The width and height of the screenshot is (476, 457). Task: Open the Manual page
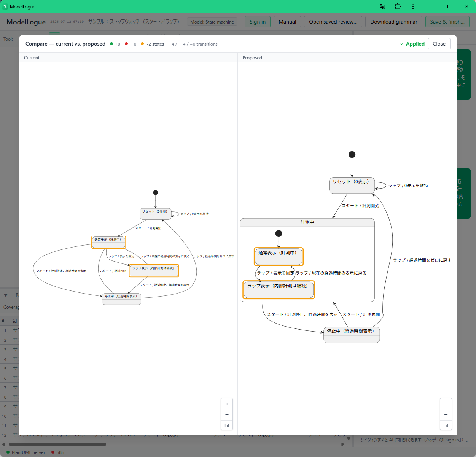coord(287,22)
